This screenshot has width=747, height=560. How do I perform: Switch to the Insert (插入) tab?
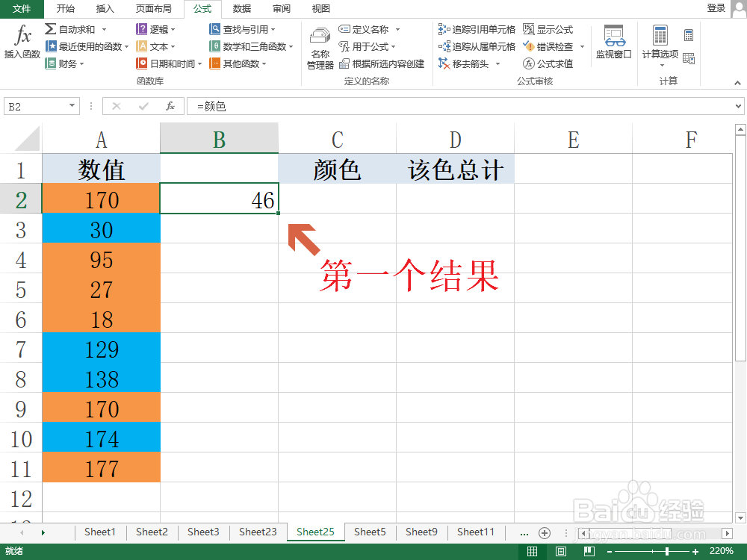point(105,8)
